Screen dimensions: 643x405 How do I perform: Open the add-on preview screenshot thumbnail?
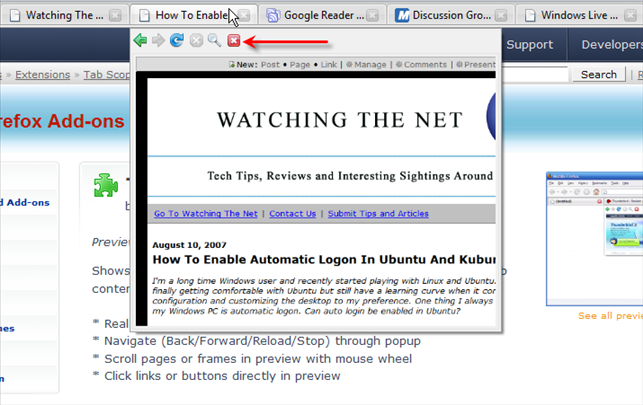[594, 239]
